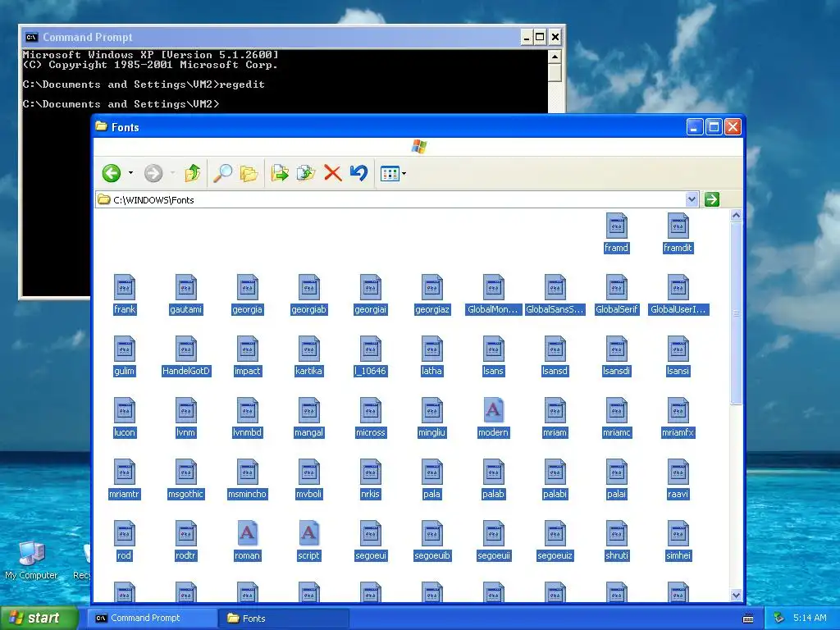
Task: Click the Back arrow in Fonts toolbar
Action: tap(112, 173)
